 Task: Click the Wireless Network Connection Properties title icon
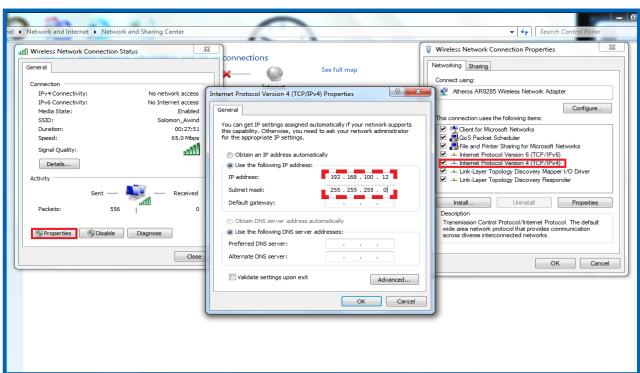428,49
